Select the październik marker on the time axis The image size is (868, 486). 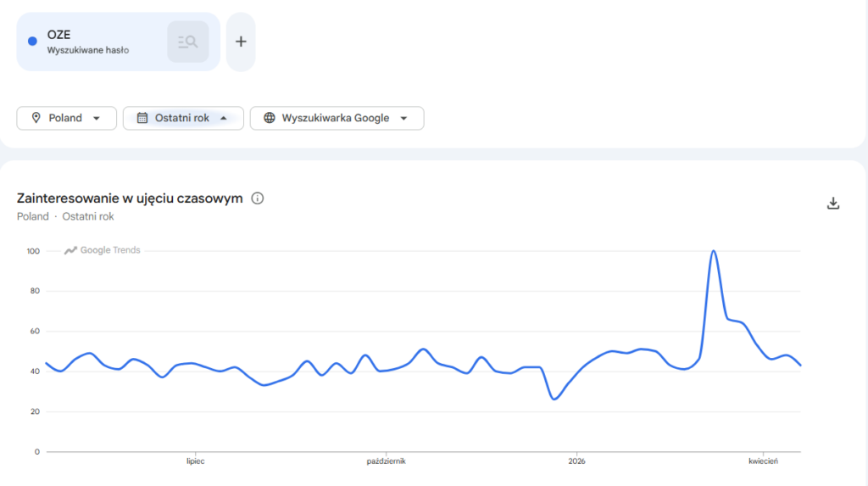[386, 461]
